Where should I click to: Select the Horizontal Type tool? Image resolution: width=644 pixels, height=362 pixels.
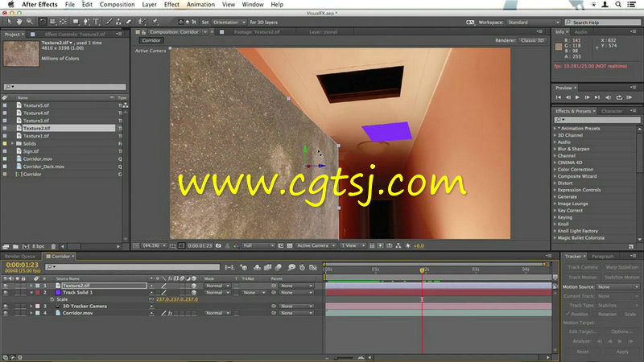[x=96, y=22]
